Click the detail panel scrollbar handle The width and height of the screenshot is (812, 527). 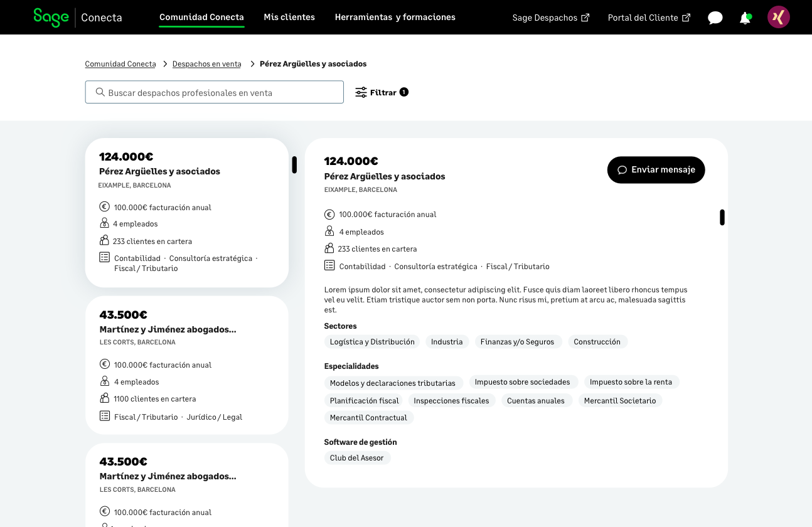722,217
